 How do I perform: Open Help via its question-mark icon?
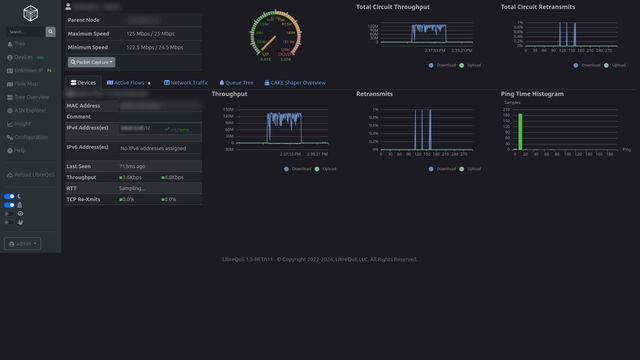pyautogui.click(x=10, y=151)
